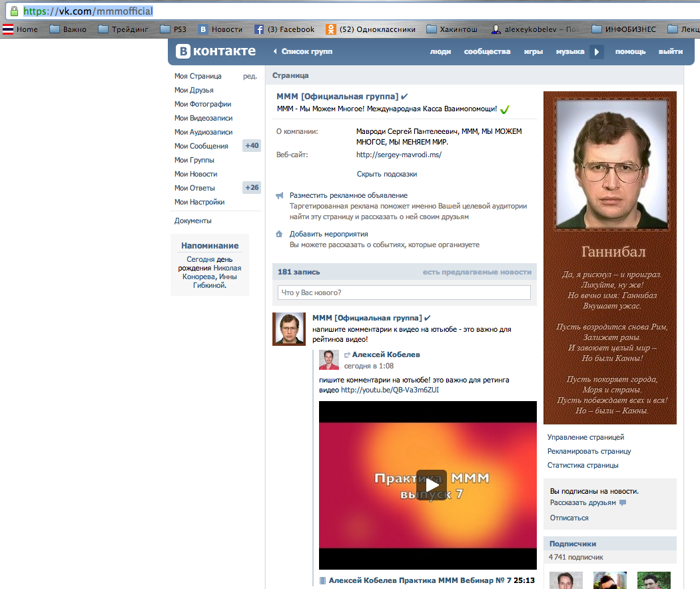Open the помощь header menu

point(630,52)
